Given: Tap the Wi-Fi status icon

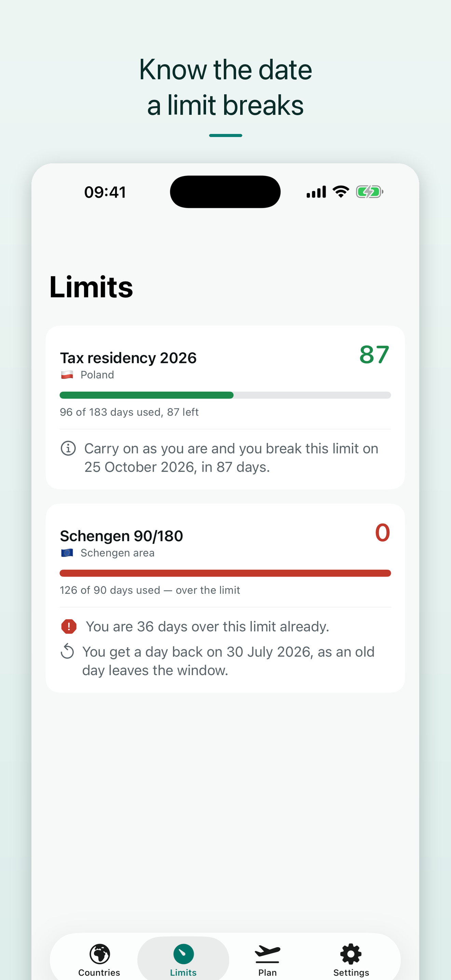Looking at the screenshot, I should [x=341, y=192].
